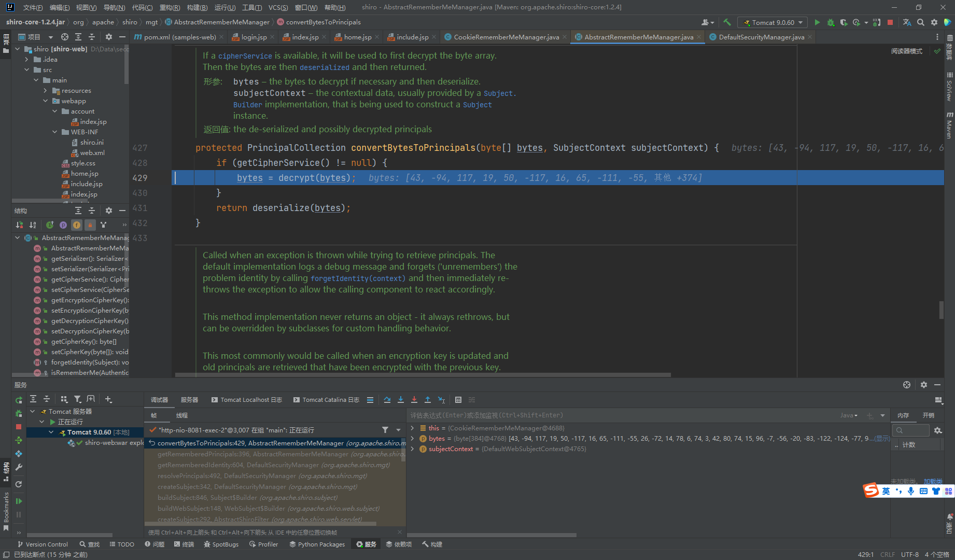The height and width of the screenshot is (560, 955).
Task: Switch to pom.xml (samples-web) tab
Action: pyautogui.click(x=179, y=37)
